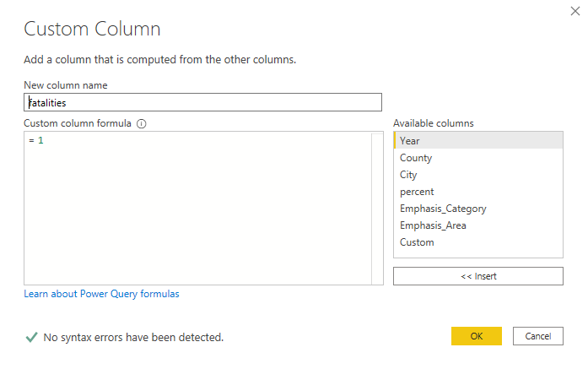Click the New column name field
588x369 pixels.
pos(202,102)
